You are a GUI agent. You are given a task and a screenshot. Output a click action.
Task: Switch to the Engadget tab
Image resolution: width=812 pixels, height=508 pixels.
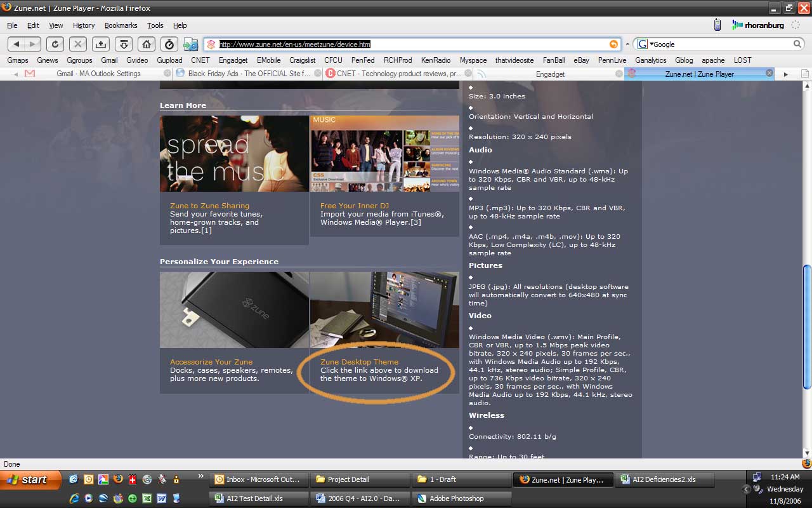pos(549,74)
